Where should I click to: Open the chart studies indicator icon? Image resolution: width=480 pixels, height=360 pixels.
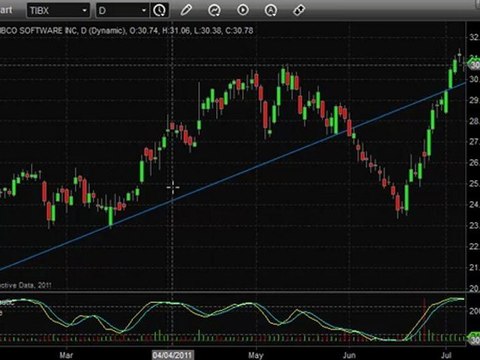coord(214,10)
